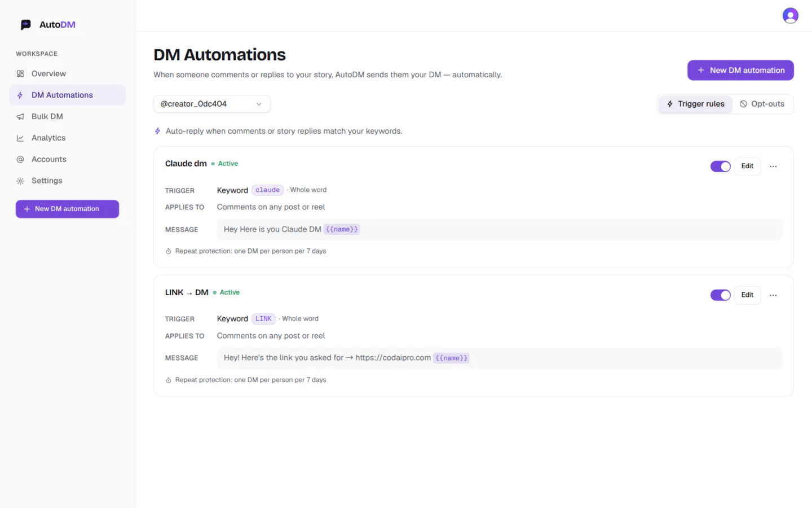
Task: Click the Claude dm automation title
Action: tap(186, 164)
